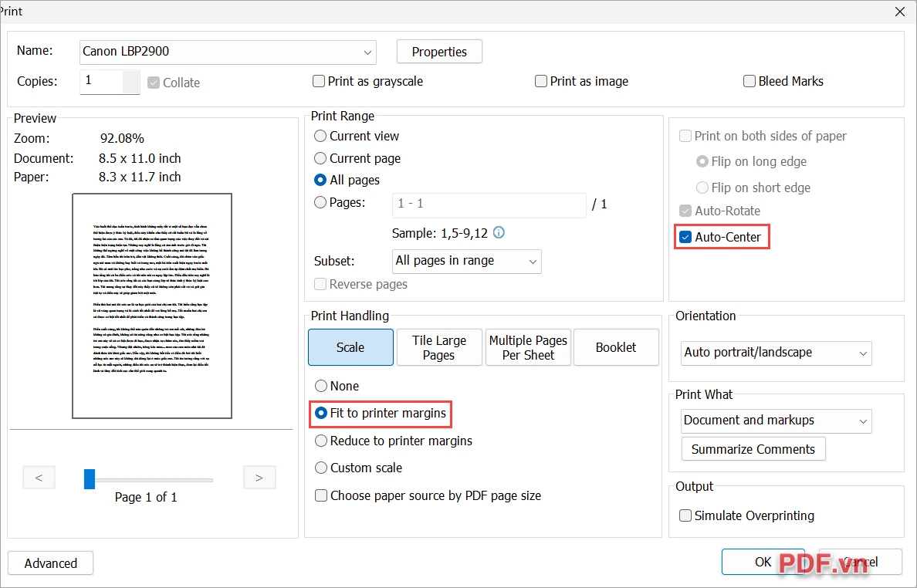Image resolution: width=917 pixels, height=588 pixels.
Task: Switch to Multiple Pages Per Sheet
Action: point(528,347)
